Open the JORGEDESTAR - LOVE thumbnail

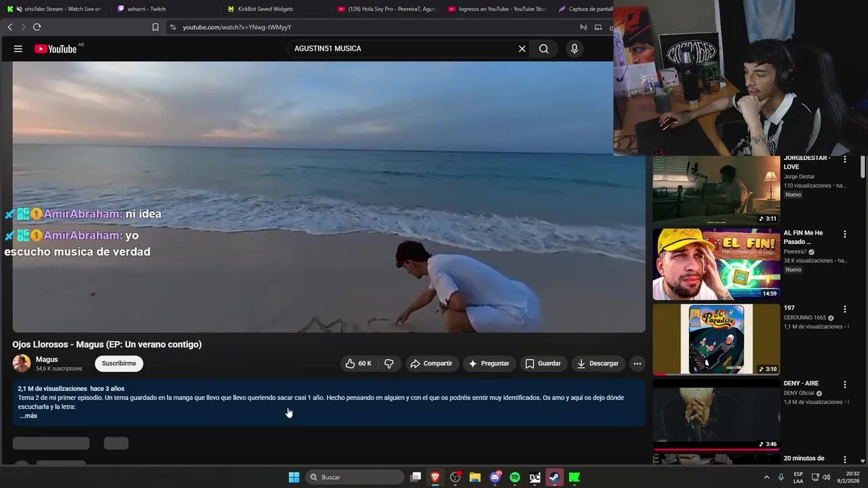tap(716, 190)
